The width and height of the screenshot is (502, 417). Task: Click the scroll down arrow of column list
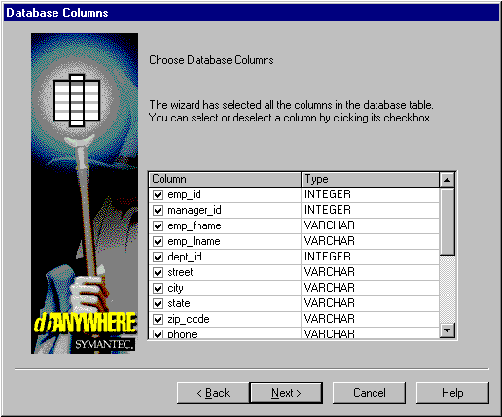[447, 330]
